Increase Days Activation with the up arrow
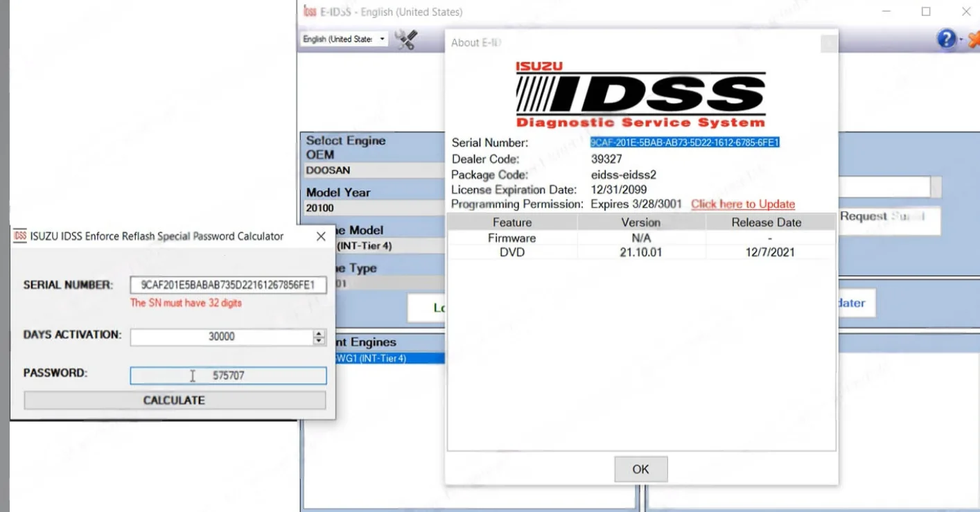980x512 pixels. 319,333
